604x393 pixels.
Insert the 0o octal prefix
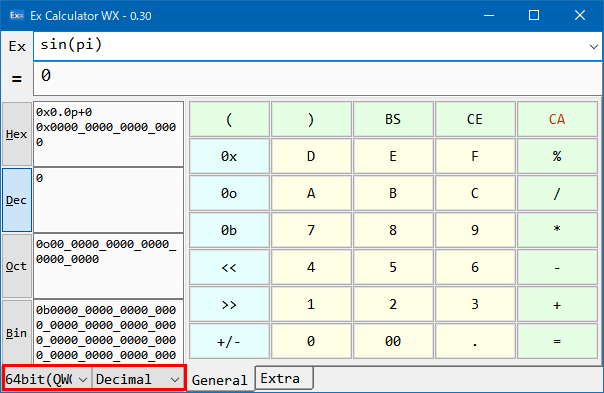tap(229, 193)
